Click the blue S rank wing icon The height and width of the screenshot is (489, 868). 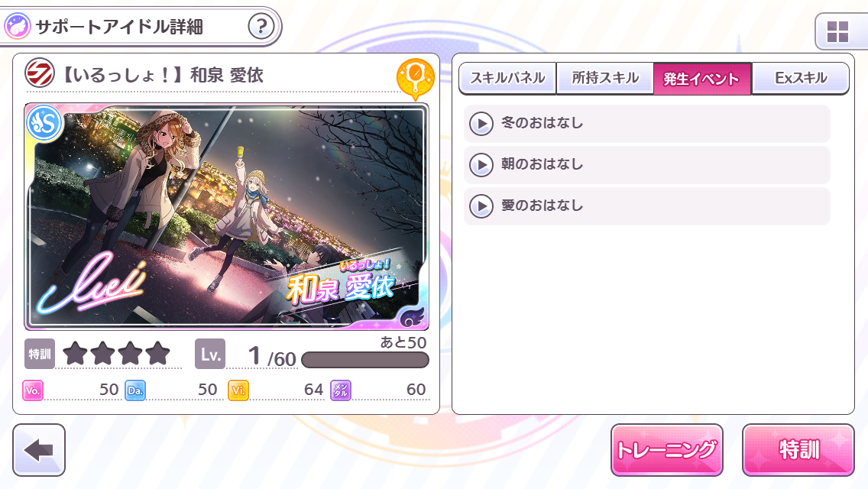pos(44,122)
